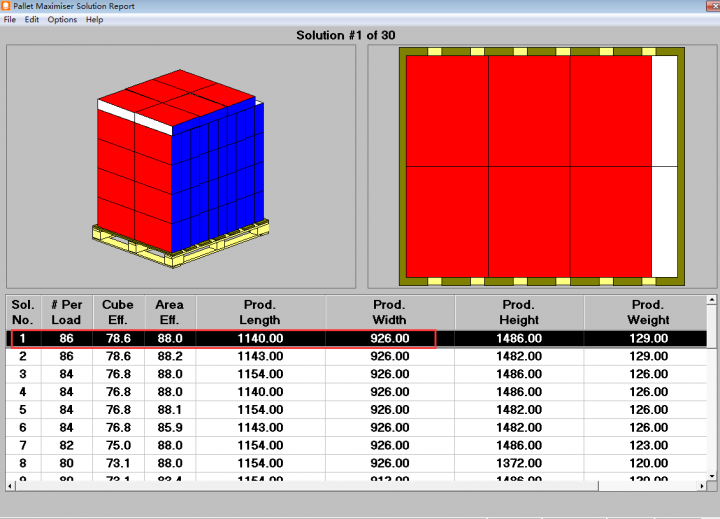Open the Help menu
The height and width of the screenshot is (519, 720).
point(94,20)
